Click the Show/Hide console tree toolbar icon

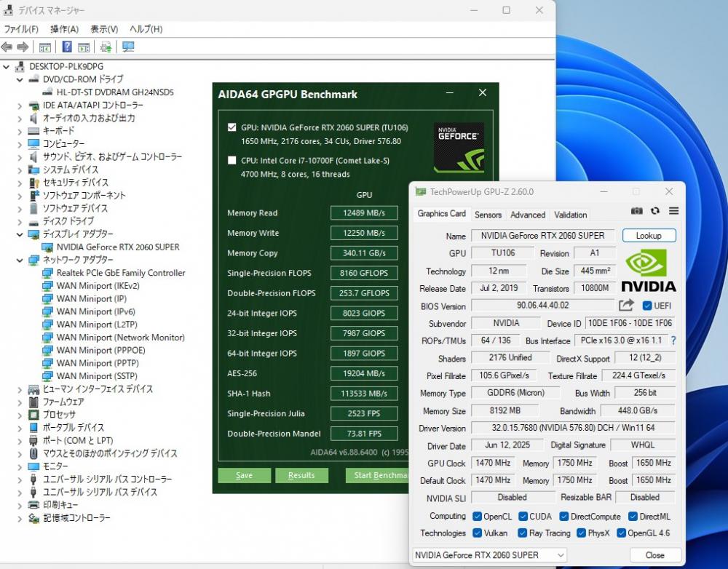45,47
